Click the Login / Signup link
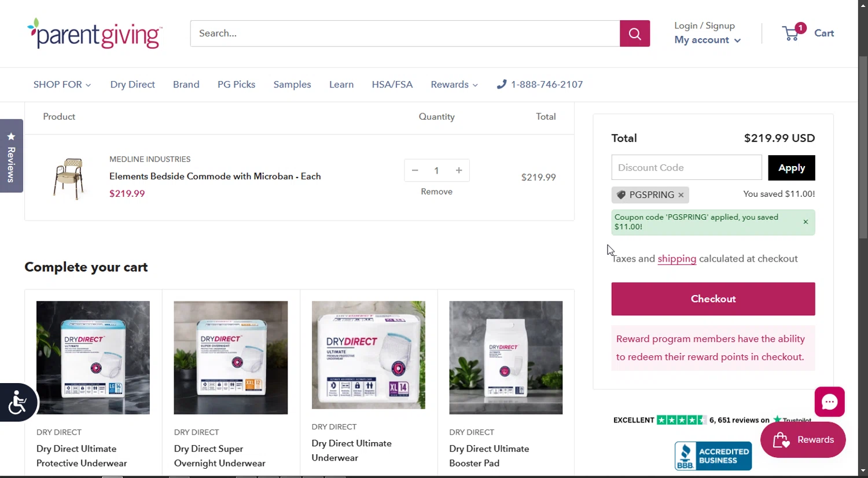Screen dimensions: 868x478 coord(704,25)
